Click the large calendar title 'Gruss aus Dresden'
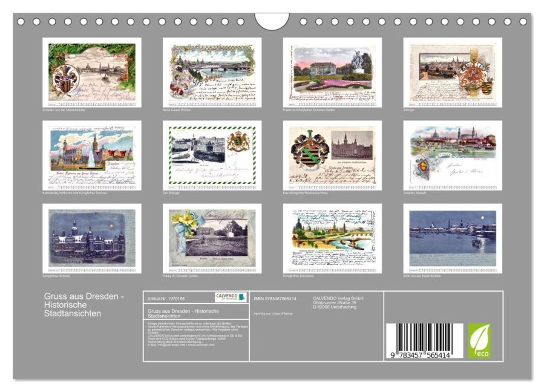The width and height of the screenshot is (544, 392). coord(84,305)
